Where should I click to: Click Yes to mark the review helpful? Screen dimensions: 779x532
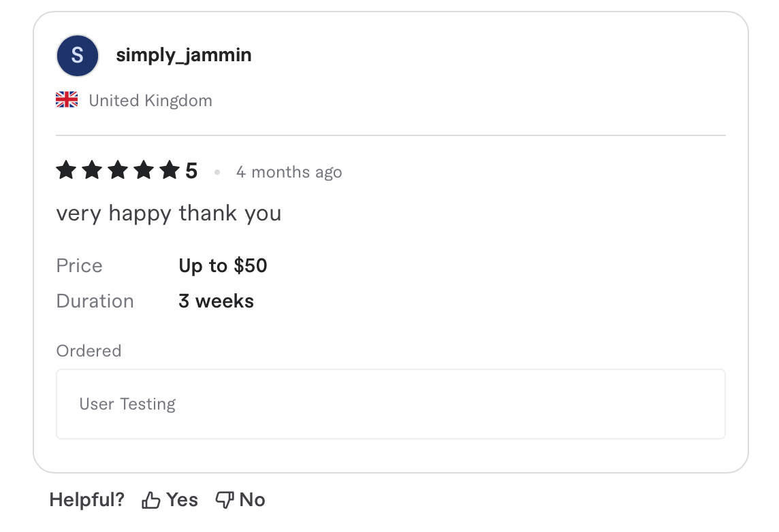tap(182, 499)
